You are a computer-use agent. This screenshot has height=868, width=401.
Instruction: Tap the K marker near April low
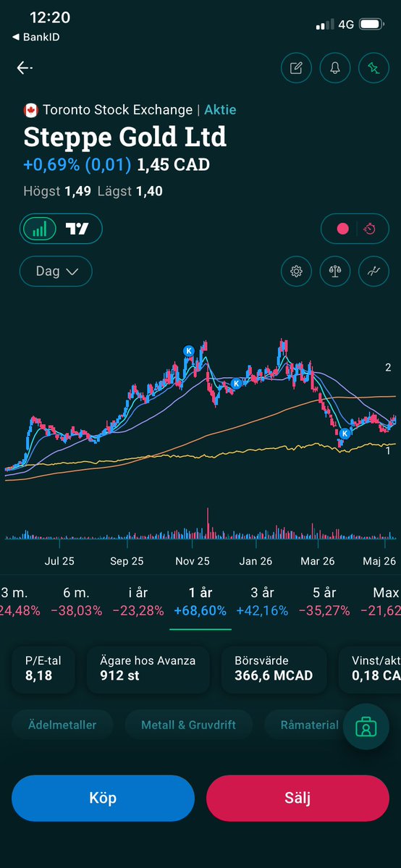coord(345,433)
